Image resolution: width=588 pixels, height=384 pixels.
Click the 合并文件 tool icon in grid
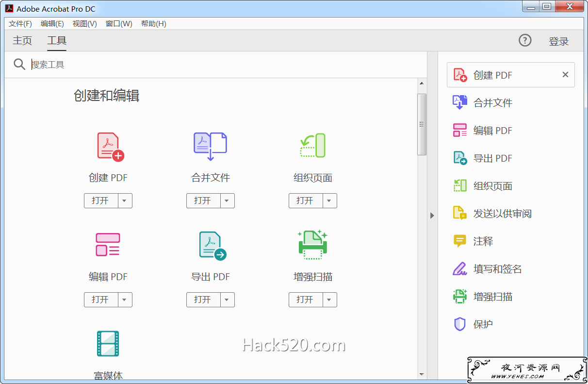(x=211, y=146)
